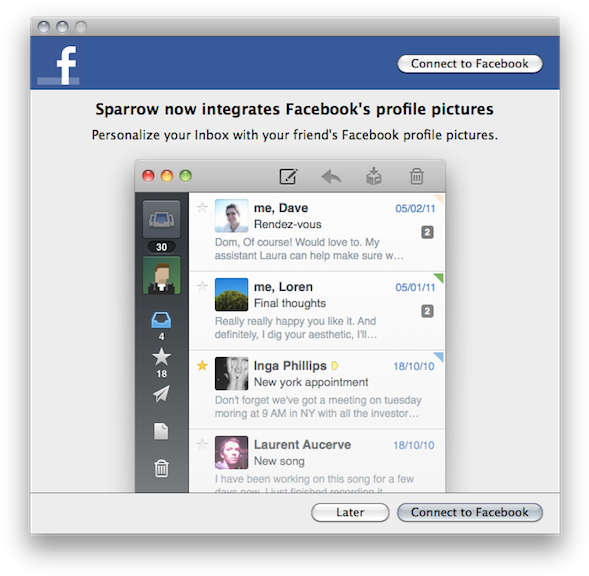Click the archive box toolbar icon

point(374,176)
